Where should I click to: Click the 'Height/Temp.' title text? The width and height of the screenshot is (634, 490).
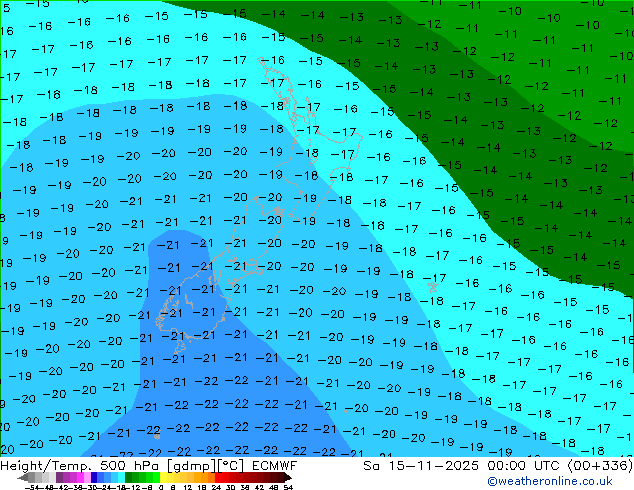click(x=46, y=466)
